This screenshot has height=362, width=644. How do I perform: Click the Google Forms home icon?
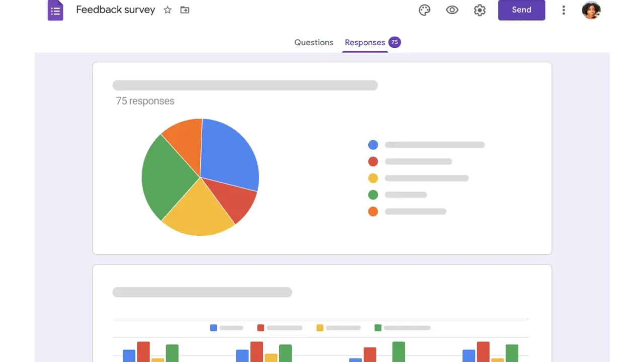[55, 10]
